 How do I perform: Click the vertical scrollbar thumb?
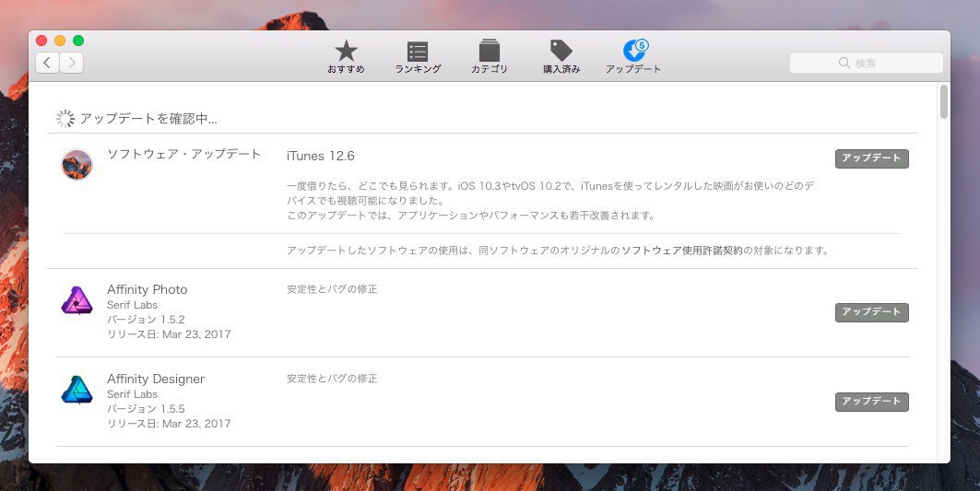point(944,101)
